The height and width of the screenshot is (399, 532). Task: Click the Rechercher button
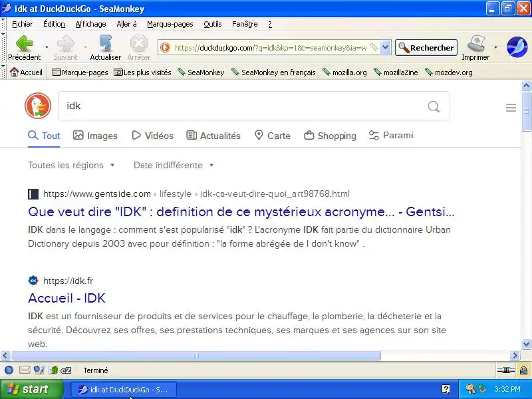pos(426,47)
